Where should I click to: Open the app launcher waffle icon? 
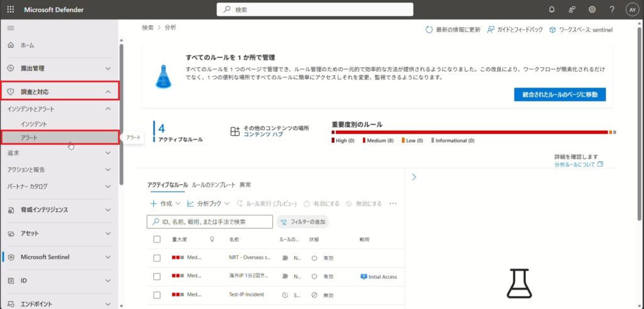click(10, 9)
